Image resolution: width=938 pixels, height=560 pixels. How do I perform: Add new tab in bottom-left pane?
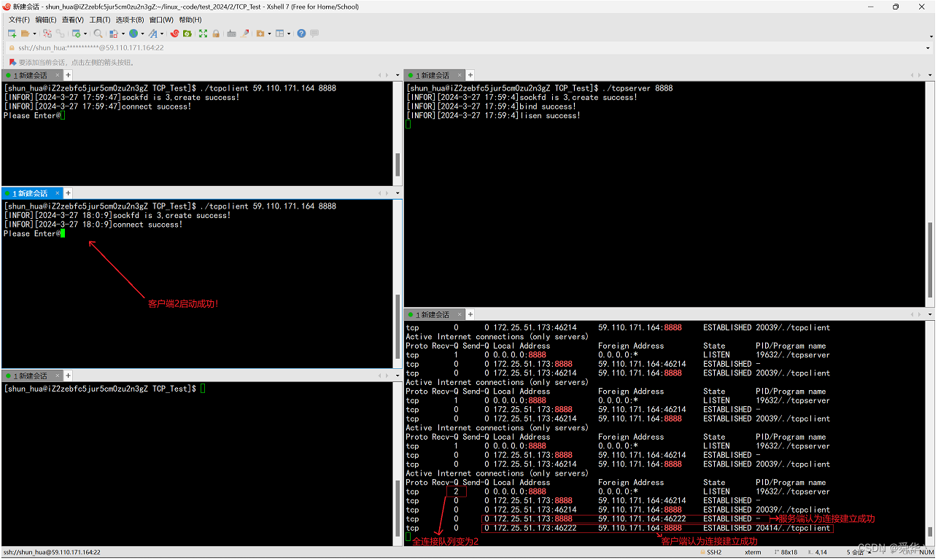[x=69, y=376]
